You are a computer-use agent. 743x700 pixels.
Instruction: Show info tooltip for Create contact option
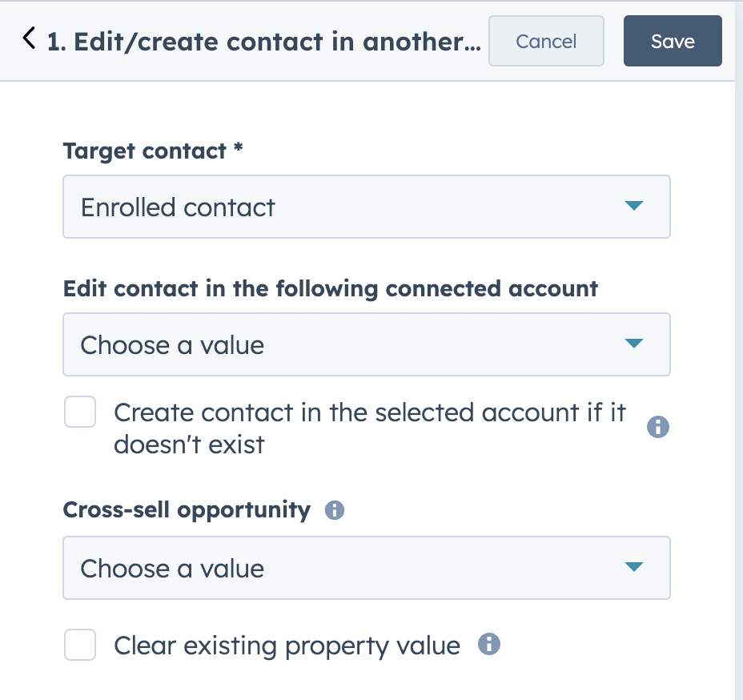(657, 427)
